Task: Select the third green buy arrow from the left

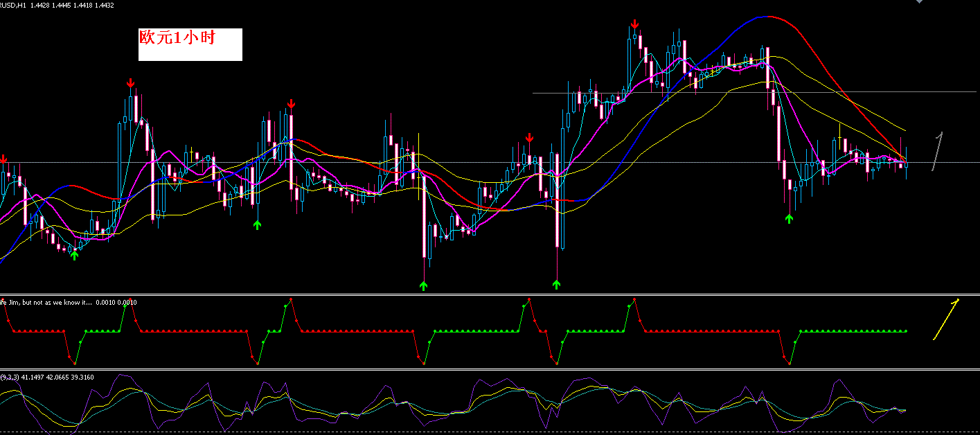Action: [x=423, y=285]
